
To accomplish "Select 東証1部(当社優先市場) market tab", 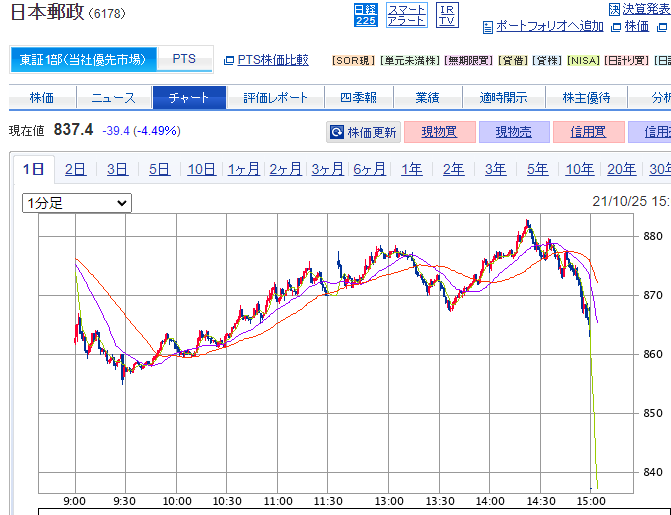I will click(83, 60).
